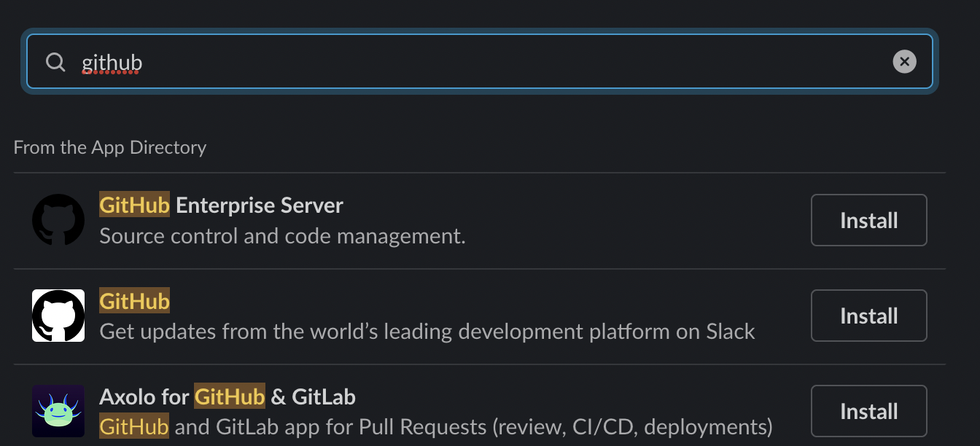Clear the search field with X icon

(904, 62)
